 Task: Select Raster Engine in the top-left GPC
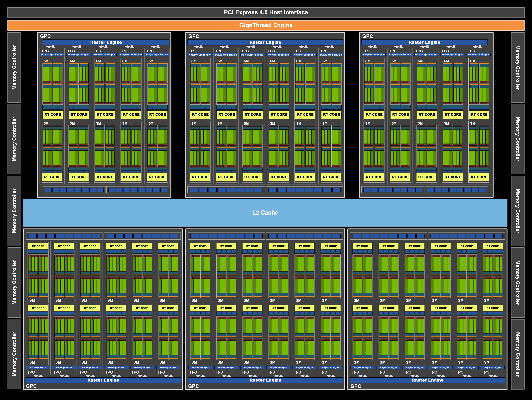[x=106, y=42]
